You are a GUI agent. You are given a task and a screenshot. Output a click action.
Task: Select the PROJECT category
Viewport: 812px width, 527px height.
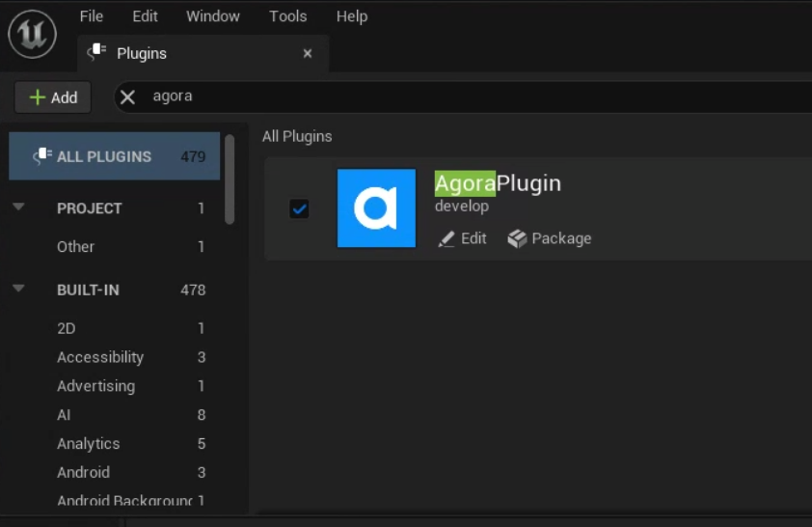[x=115, y=208]
